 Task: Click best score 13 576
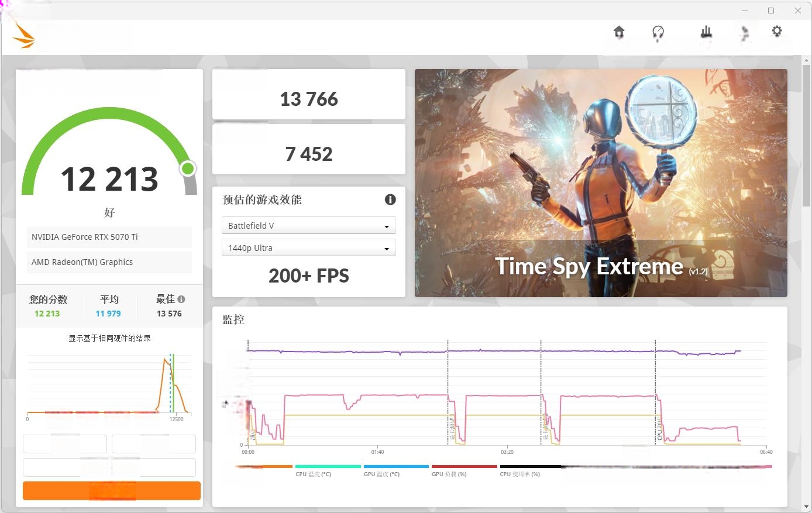pyautogui.click(x=169, y=314)
